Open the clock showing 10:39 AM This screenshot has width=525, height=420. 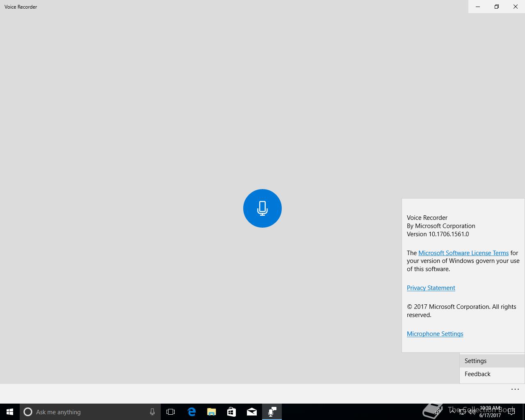[490, 412]
